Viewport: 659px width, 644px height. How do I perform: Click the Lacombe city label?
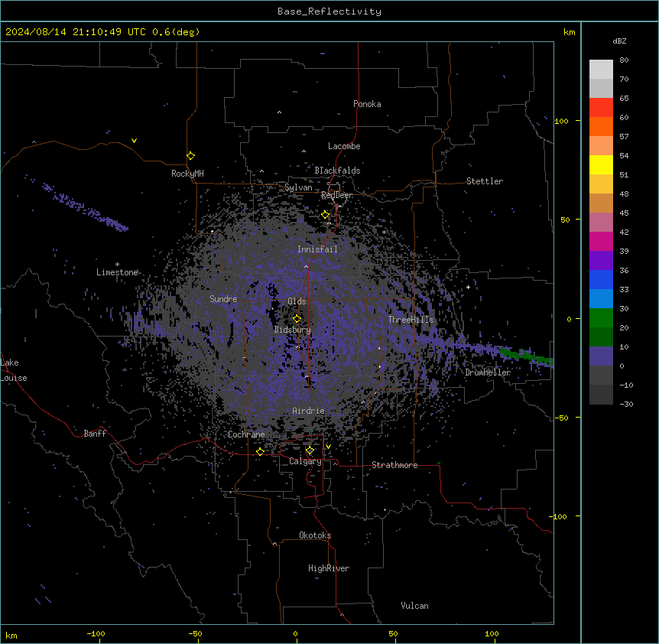click(x=344, y=146)
